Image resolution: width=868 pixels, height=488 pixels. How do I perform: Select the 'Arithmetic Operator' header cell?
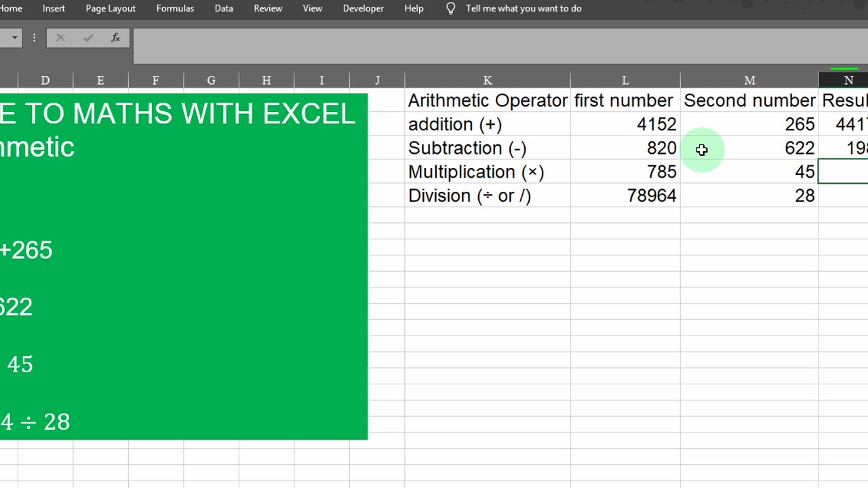(x=488, y=100)
